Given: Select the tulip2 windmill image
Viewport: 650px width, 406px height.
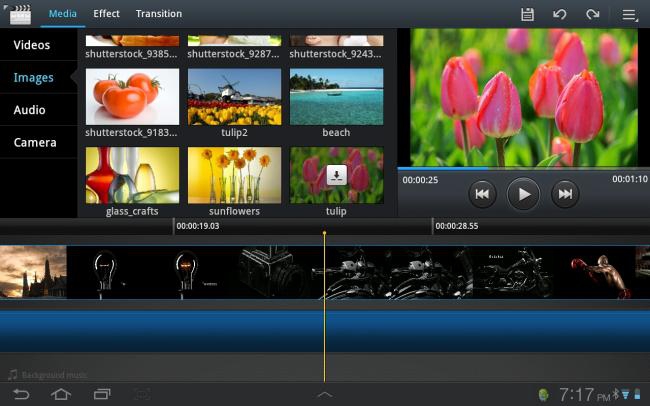Looking at the screenshot, I should pyautogui.click(x=234, y=97).
